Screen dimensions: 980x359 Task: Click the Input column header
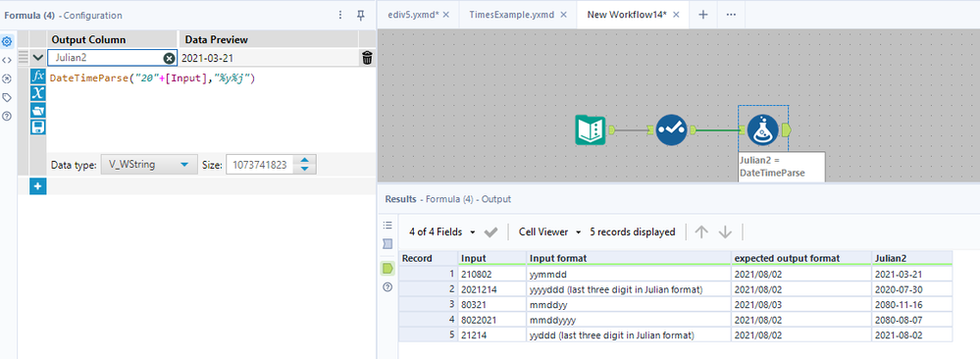click(x=492, y=258)
